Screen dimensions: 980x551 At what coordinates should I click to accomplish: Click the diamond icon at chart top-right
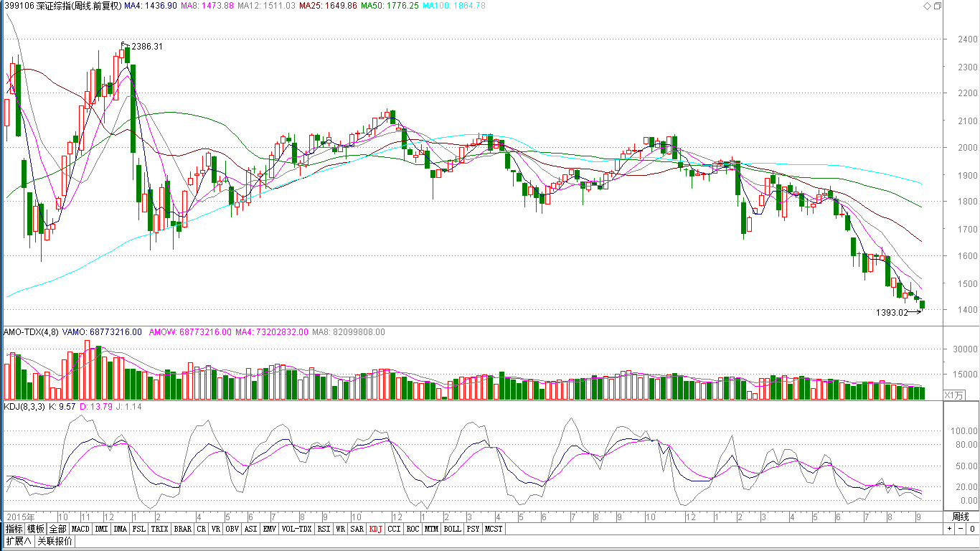(x=926, y=6)
